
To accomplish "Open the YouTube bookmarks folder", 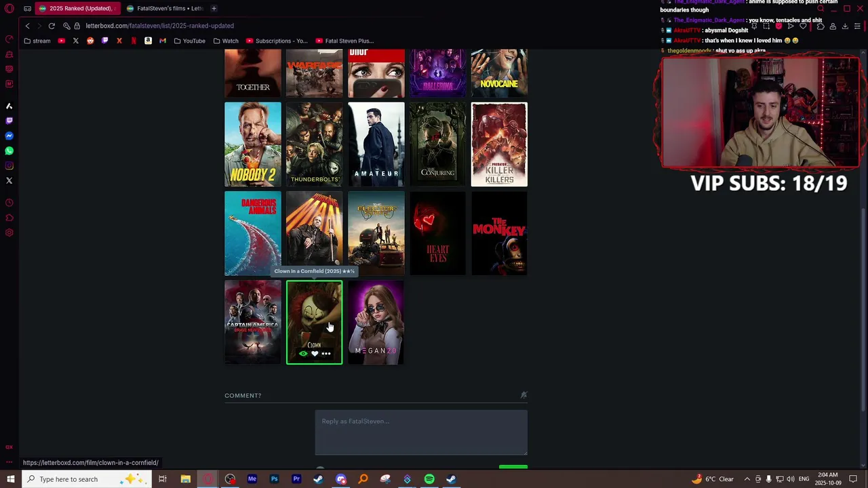I will click(189, 41).
